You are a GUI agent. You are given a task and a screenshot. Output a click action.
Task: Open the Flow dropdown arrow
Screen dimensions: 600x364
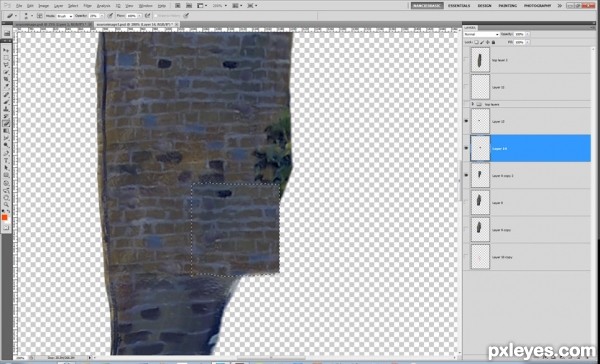[139, 16]
